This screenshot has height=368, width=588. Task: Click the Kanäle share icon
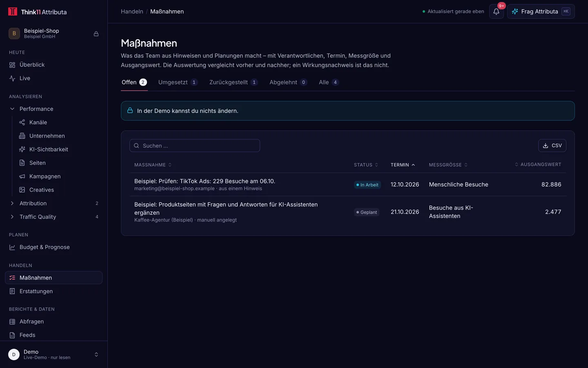click(x=22, y=122)
